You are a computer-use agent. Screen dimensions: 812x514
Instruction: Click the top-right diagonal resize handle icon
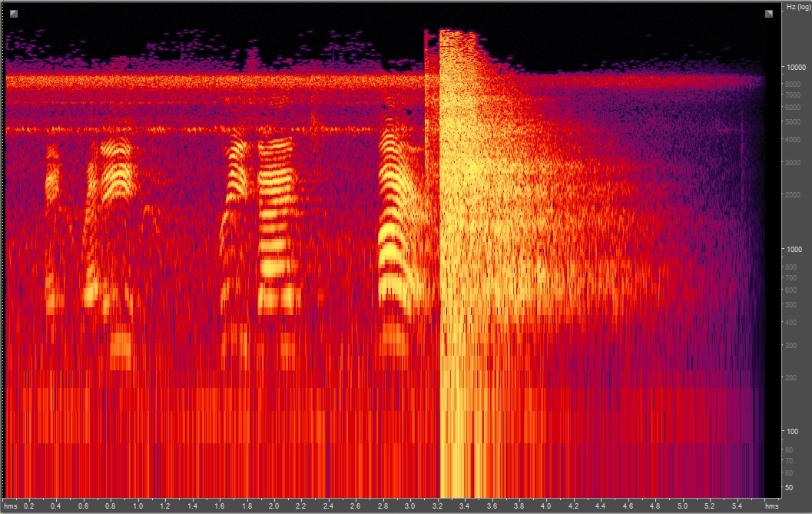(768, 12)
